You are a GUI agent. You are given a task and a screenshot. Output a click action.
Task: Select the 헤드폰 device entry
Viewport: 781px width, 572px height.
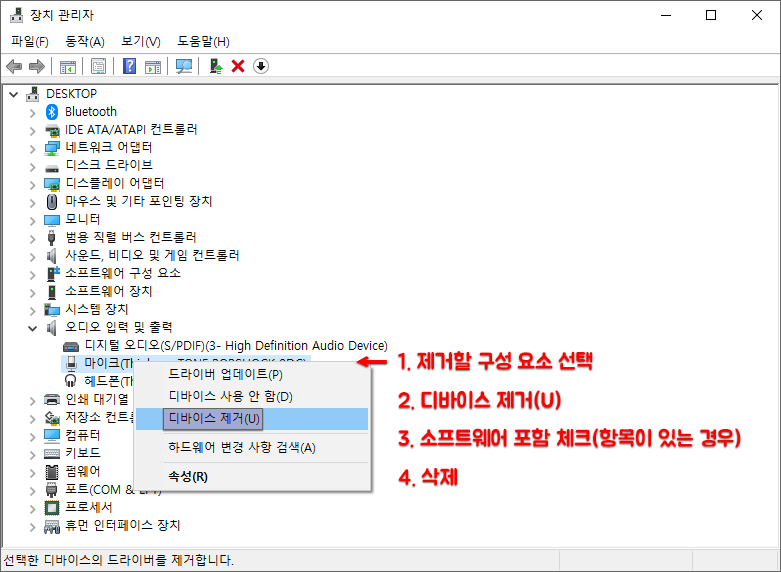109,381
